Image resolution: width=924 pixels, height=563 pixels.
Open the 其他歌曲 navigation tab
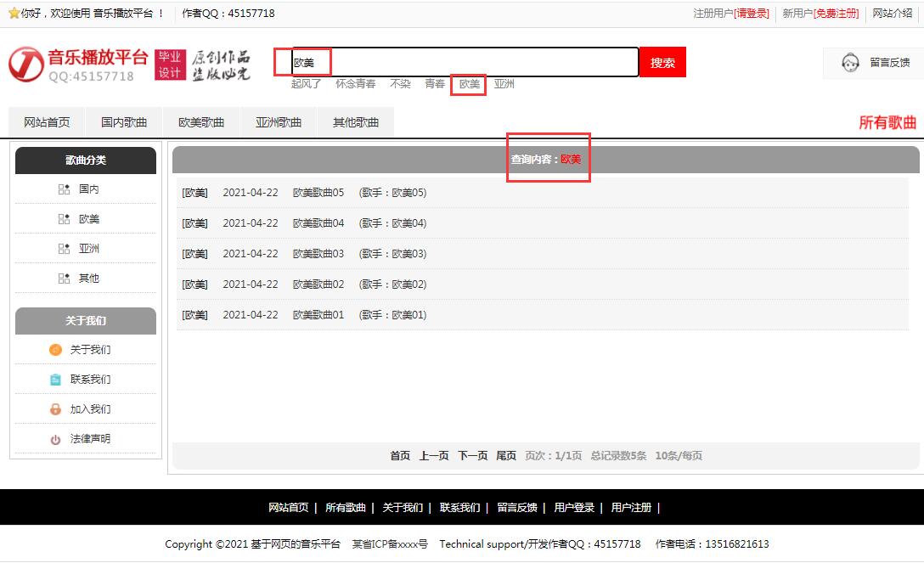[356, 122]
